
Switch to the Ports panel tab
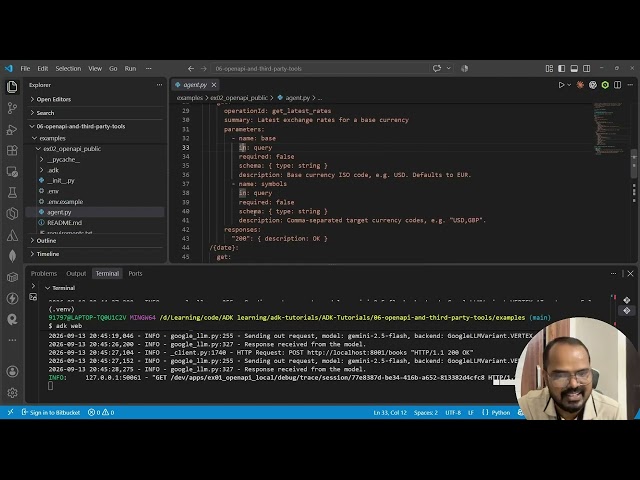pos(135,273)
